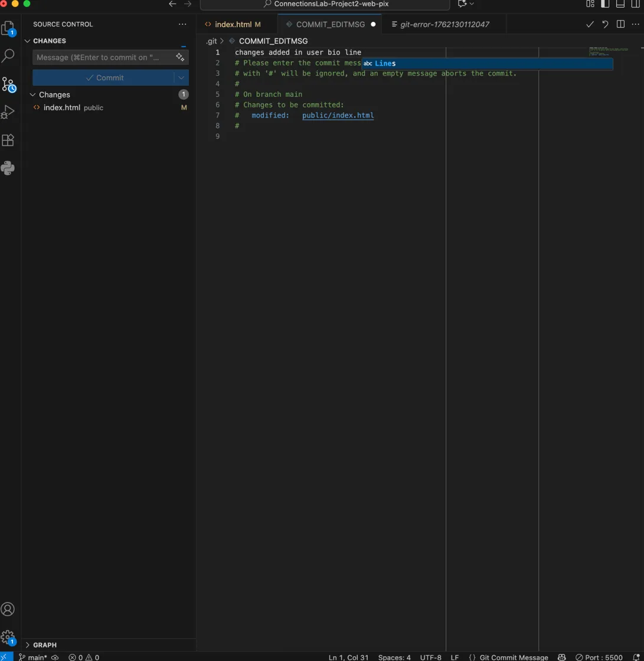Open the Copilot chat icon in title bar
Viewport: 644px width, 661px height.
[x=462, y=4]
